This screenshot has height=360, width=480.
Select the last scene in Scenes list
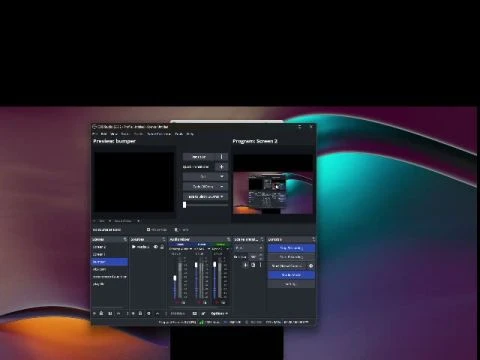tap(109, 284)
